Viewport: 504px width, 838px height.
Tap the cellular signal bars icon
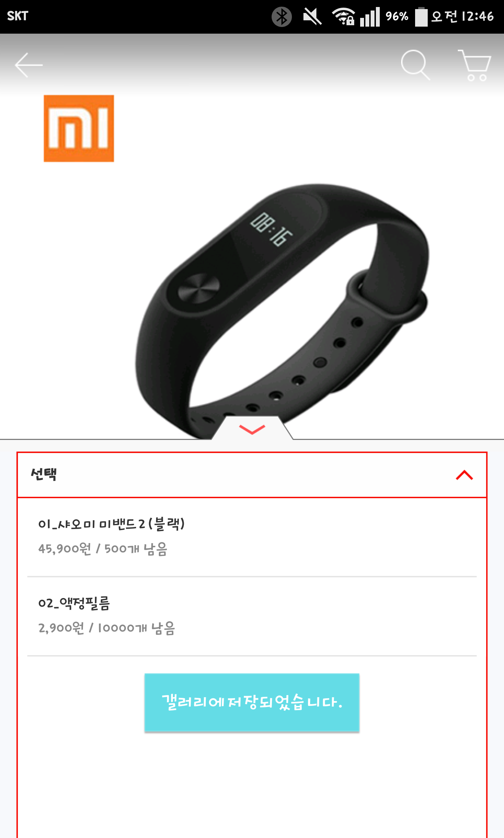(x=370, y=16)
